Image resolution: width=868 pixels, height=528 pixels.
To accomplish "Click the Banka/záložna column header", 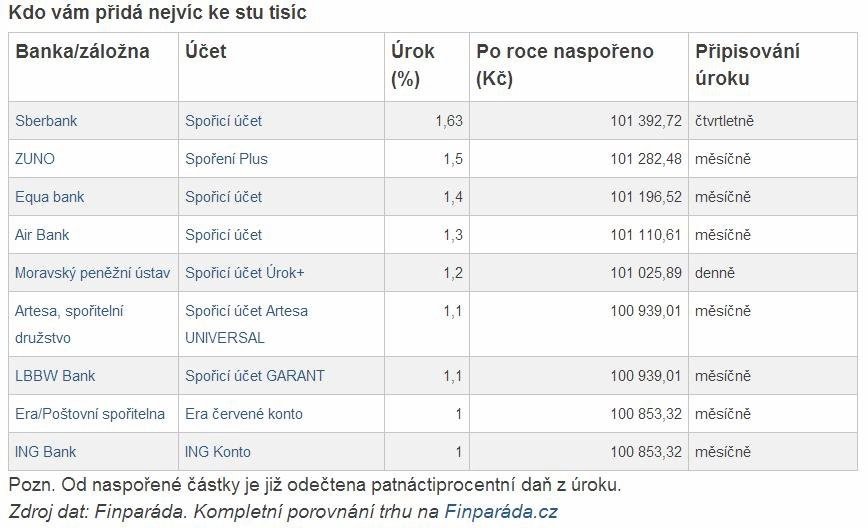I will (82, 51).
